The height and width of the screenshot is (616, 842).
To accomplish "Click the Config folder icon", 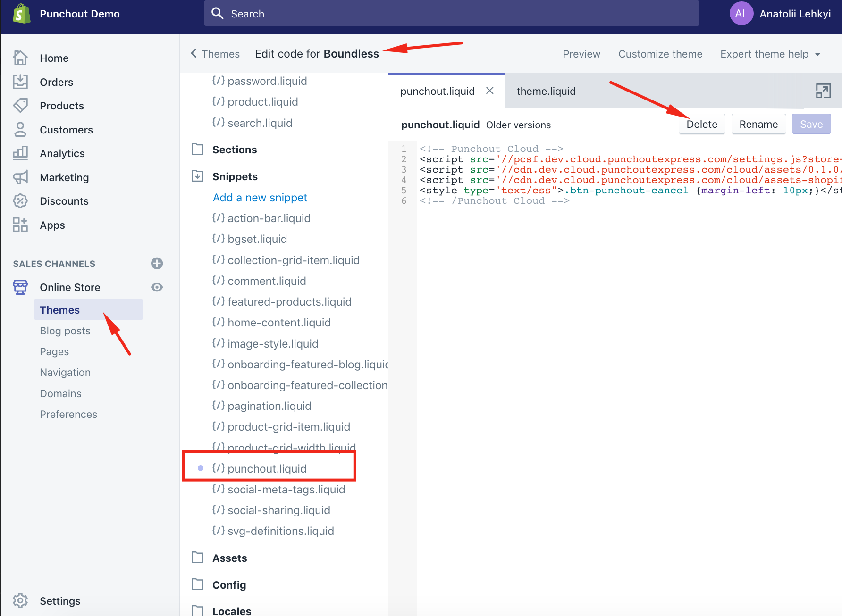I will point(198,584).
